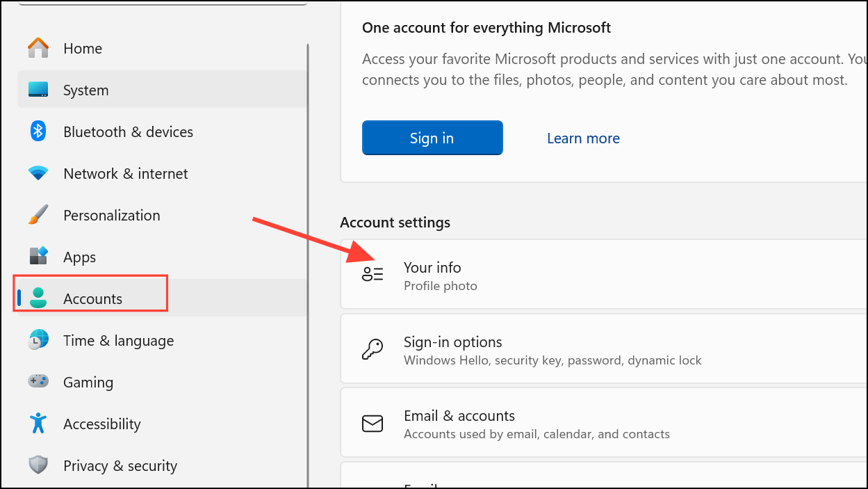The image size is (868, 489).
Task: Click the 'Profile photo' subtitle text
Action: [441, 286]
